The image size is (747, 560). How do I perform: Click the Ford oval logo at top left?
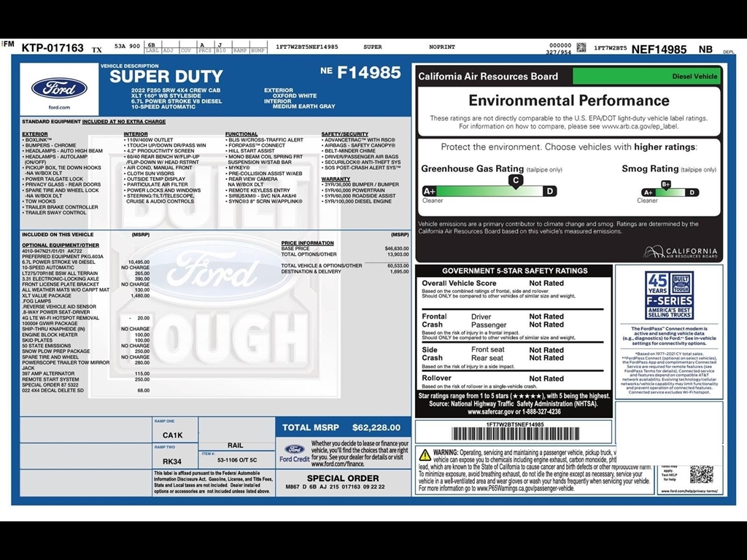[x=59, y=89]
